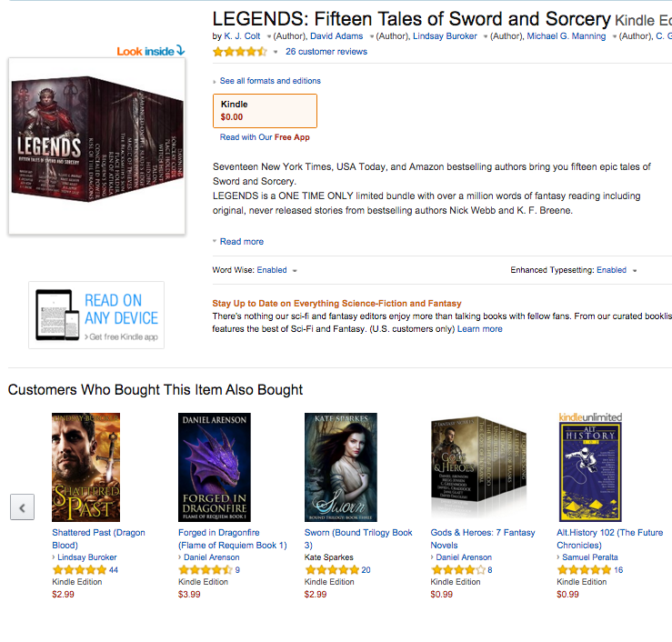Expand the description with Read more
672x642 pixels.
click(x=241, y=241)
